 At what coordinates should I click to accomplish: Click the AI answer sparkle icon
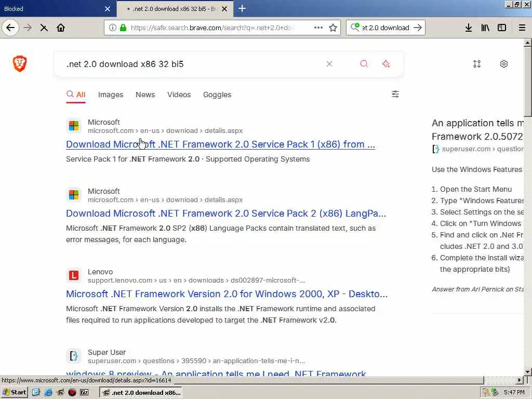(x=386, y=64)
